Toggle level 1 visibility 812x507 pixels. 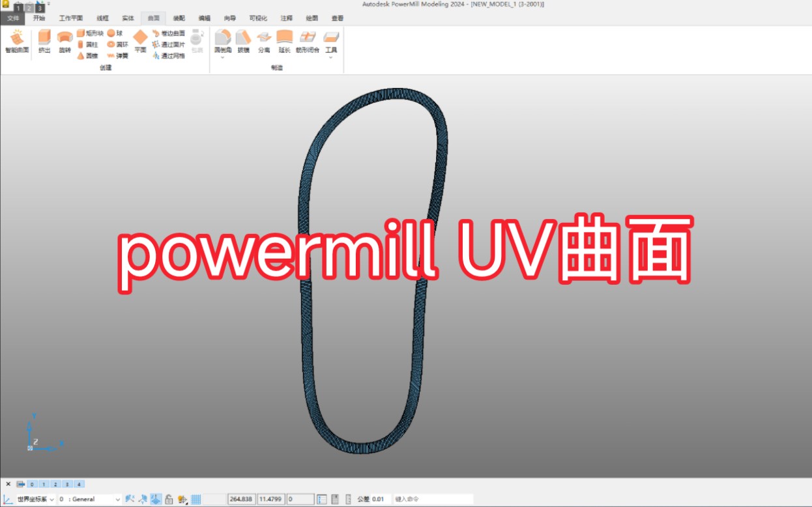coord(44,484)
